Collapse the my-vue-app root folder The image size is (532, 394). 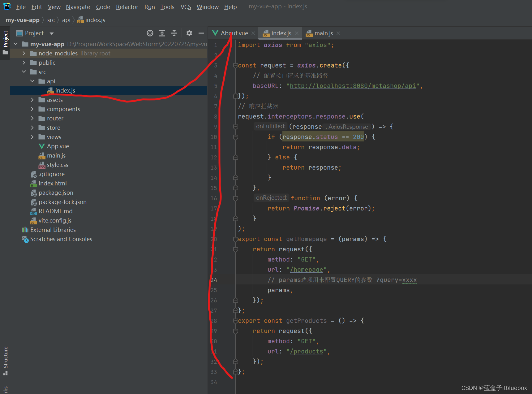pyautogui.click(x=16, y=44)
